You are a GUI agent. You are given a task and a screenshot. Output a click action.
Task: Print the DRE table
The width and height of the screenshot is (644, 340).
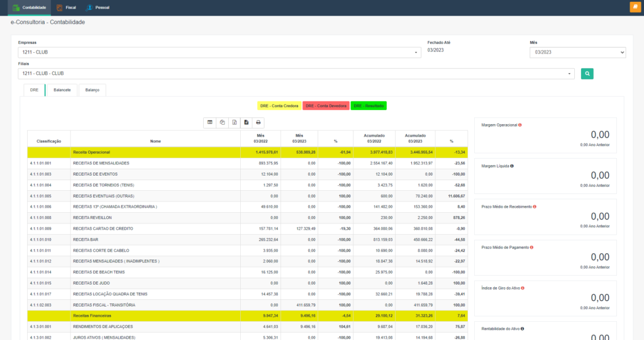[x=258, y=123]
